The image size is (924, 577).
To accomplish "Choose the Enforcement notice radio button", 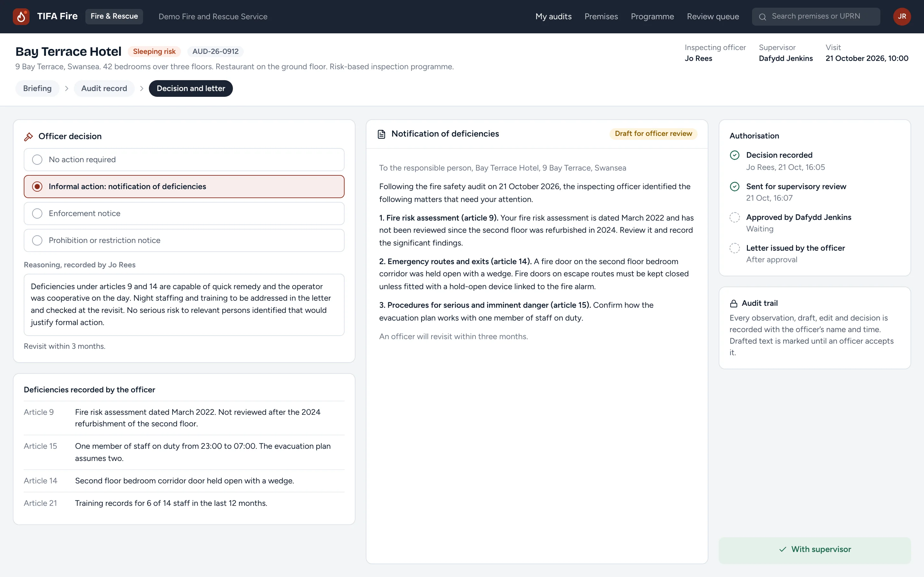I will [37, 213].
